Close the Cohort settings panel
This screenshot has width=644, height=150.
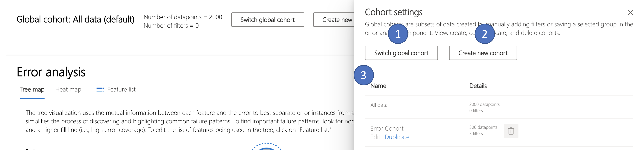pyautogui.click(x=630, y=12)
